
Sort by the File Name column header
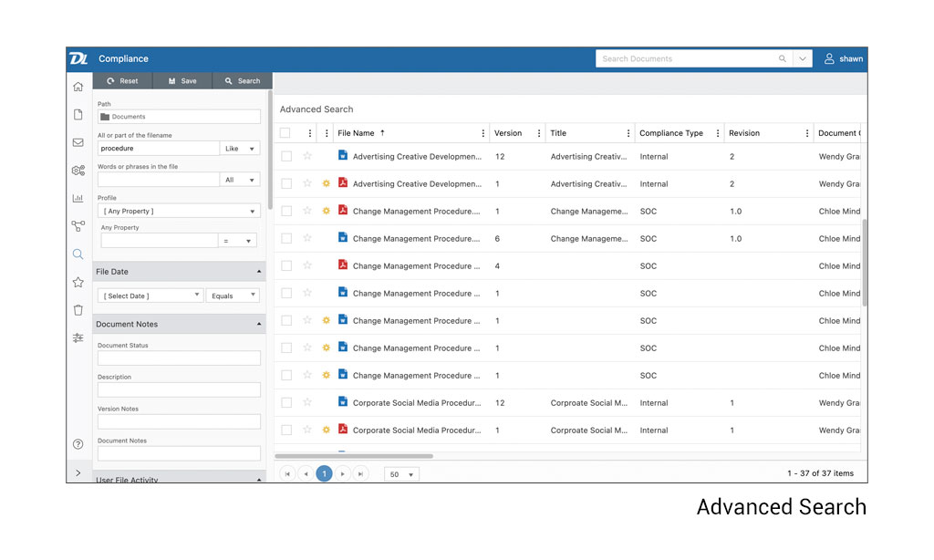[x=357, y=133]
